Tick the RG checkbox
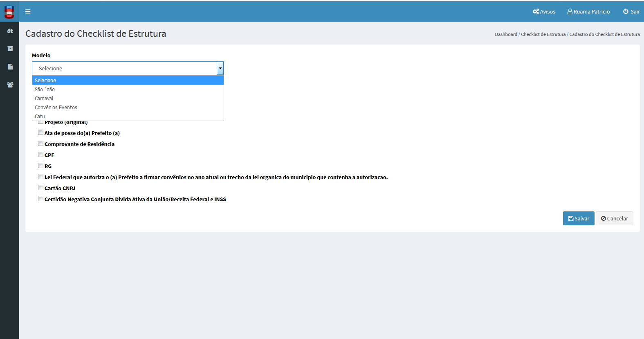The width and height of the screenshot is (644, 339). click(x=40, y=166)
